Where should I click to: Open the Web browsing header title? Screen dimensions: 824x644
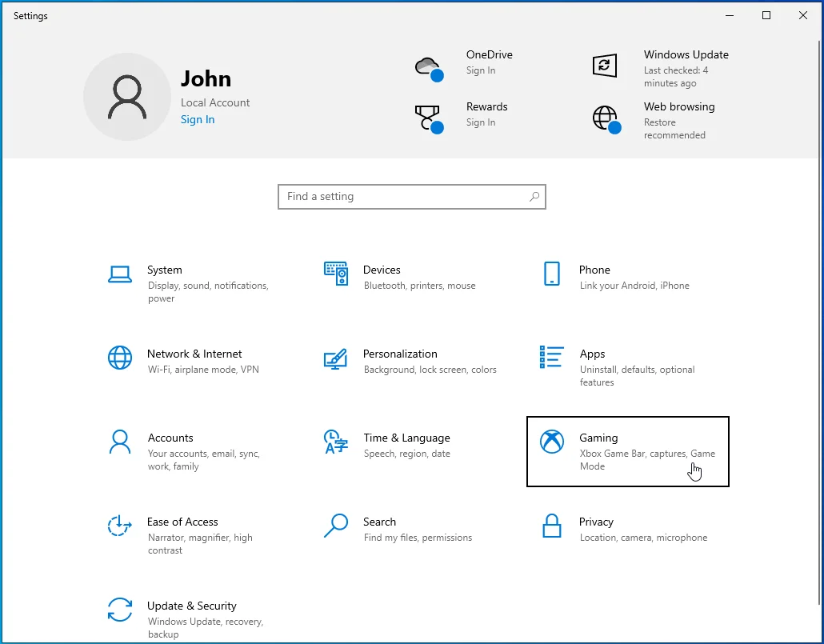click(x=679, y=106)
